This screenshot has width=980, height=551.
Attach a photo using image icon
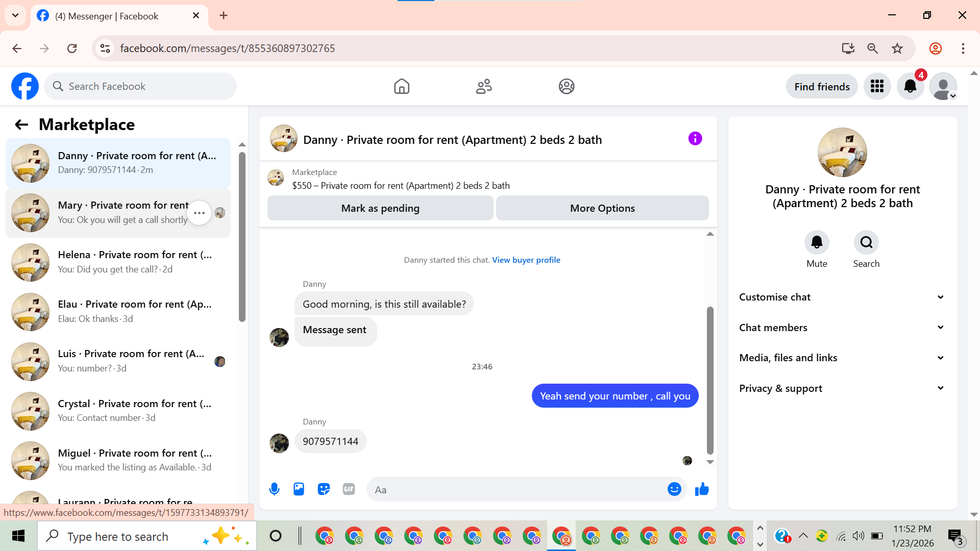pos(299,489)
